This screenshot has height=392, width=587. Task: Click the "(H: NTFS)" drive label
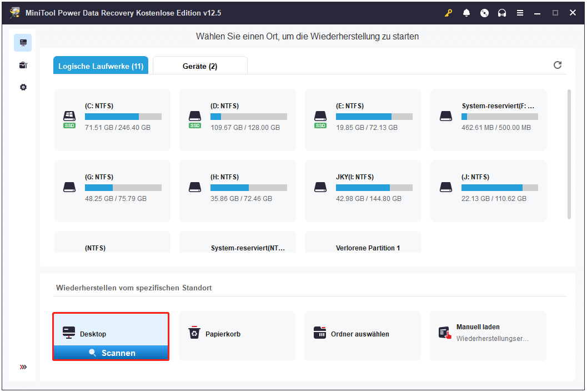click(x=224, y=177)
